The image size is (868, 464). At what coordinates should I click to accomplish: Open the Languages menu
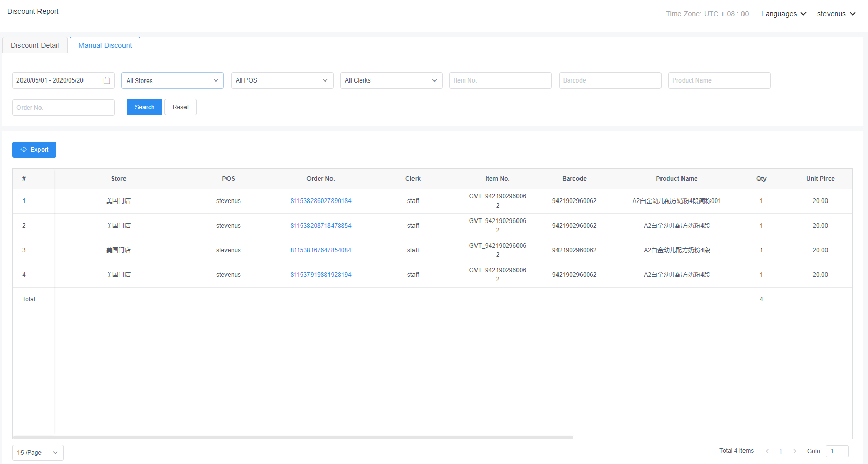point(783,14)
